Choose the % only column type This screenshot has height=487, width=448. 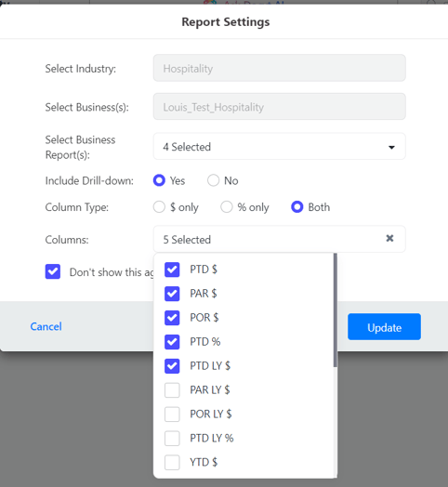(x=227, y=207)
